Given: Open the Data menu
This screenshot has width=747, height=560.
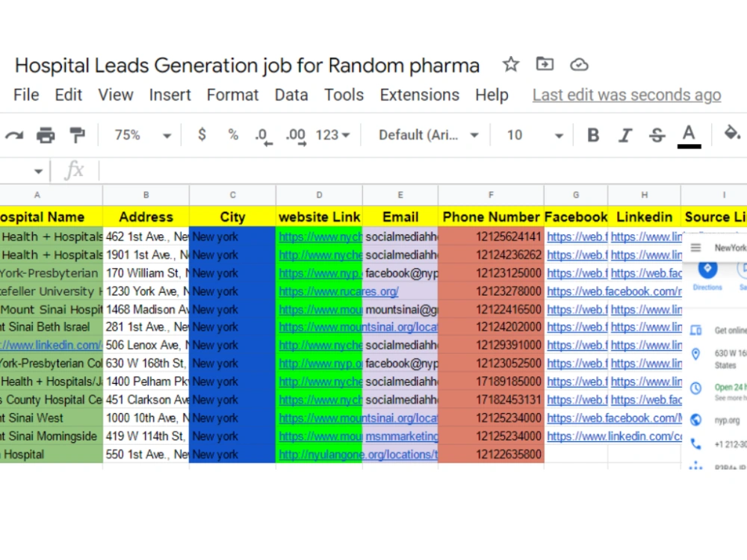Looking at the screenshot, I should point(291,95).
